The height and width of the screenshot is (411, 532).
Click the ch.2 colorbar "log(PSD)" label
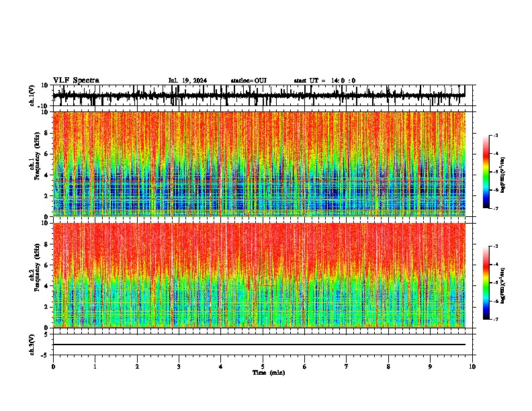pyautogui.click(x=502, y=285)
